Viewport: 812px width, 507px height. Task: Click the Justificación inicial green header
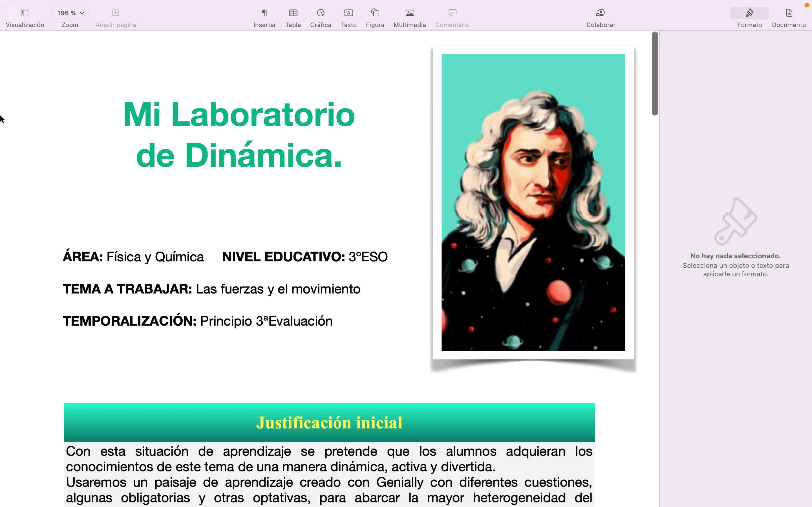329,422
